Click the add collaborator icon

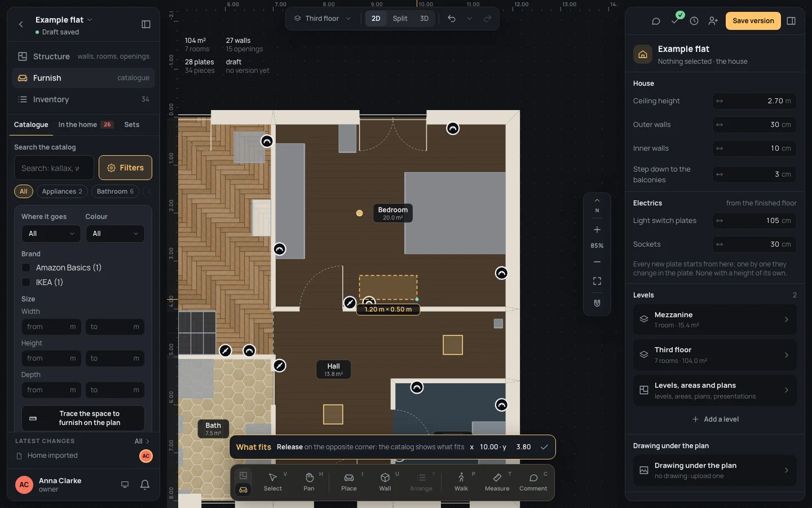pyautogui.click(x=713, y=21)
